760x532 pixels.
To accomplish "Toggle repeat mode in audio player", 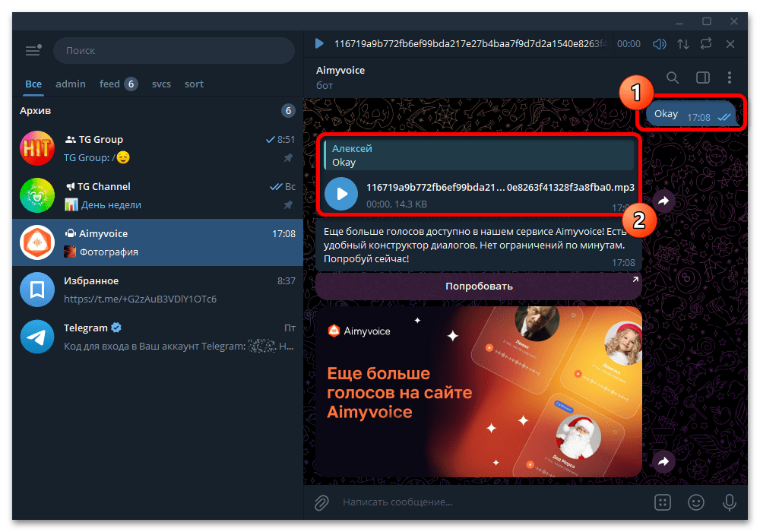I will coord(706,44).
